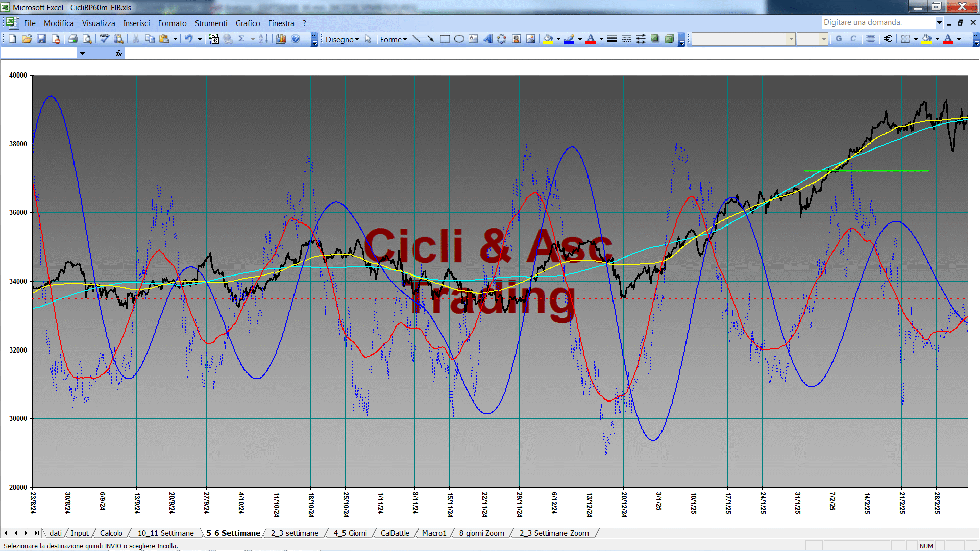The width and height of the screenshot is (980, 551).
Task: Open the Font name combo box
Action: [744, 39]
